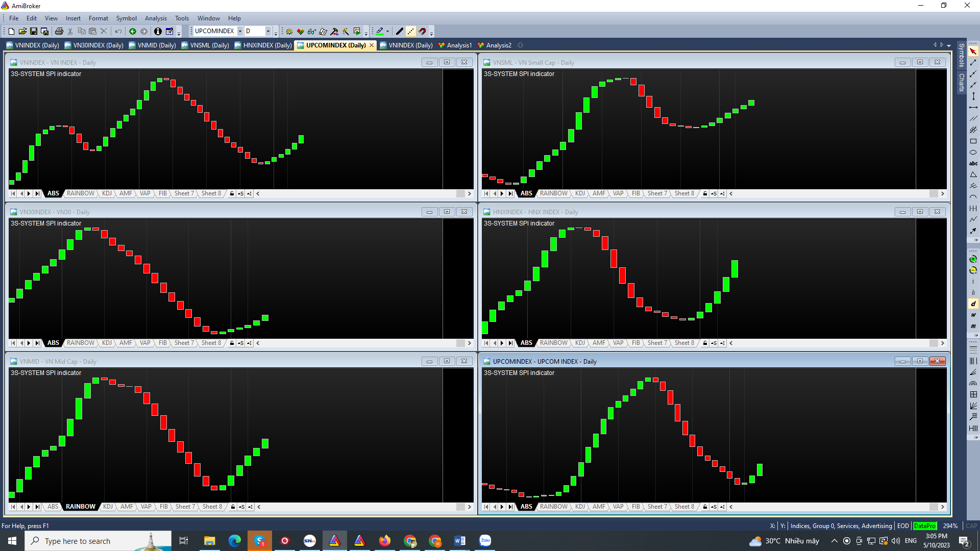This screenshot has height=551, width=980.
Task: Toggle the snap-to-price magnet icon
Action: point(422,32)
